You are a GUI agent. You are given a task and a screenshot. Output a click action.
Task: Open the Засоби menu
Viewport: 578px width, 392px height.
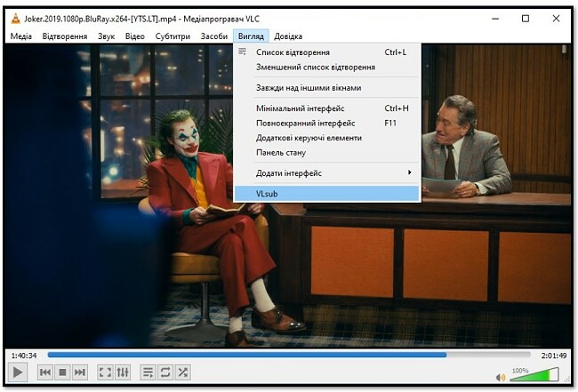tap(213, 36)
